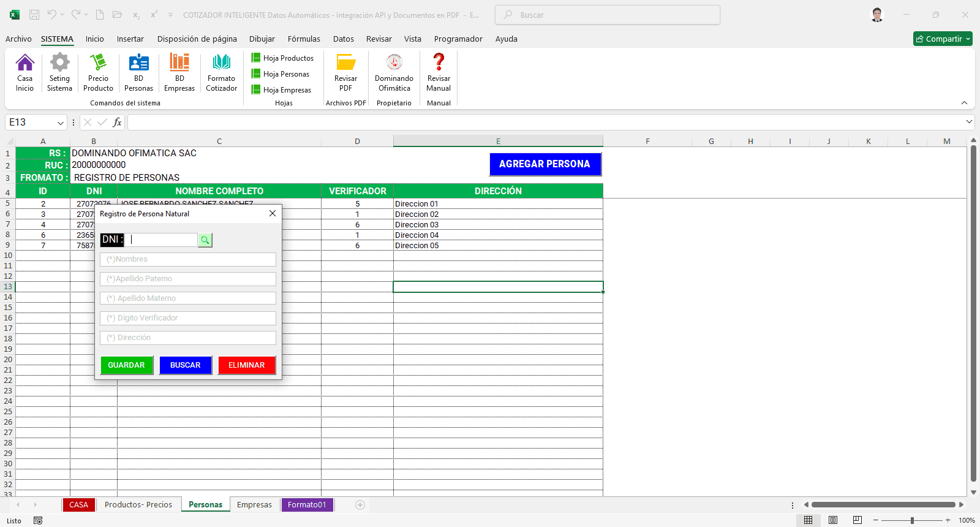Open the Redo history dropdown arrow

pos(86,15)
